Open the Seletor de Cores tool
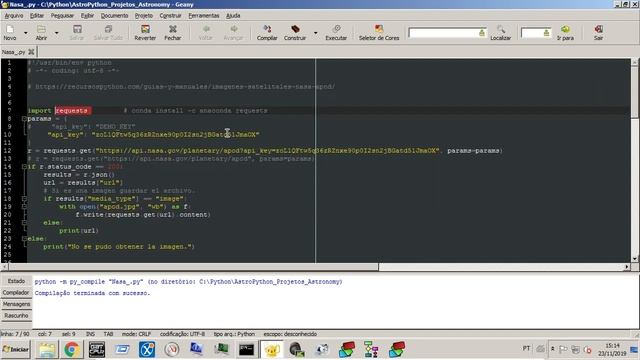 pyautogui.click(x=379, y=32)
